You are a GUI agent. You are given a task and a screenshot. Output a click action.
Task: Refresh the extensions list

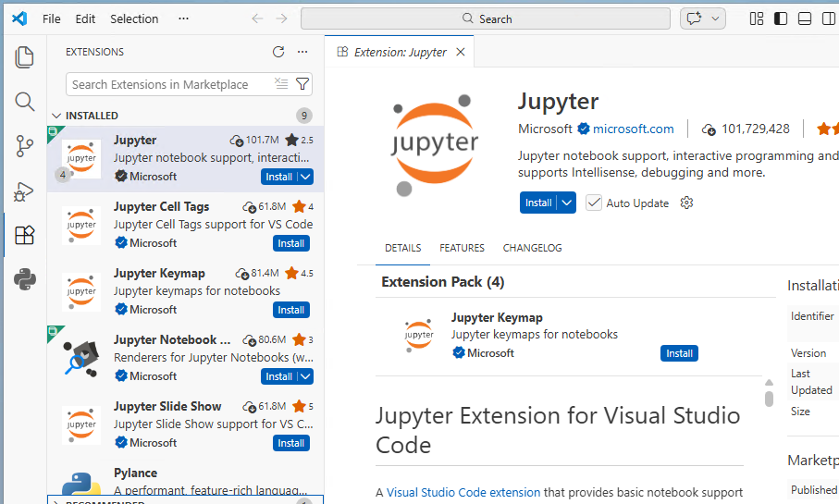(x=278, y=52)
